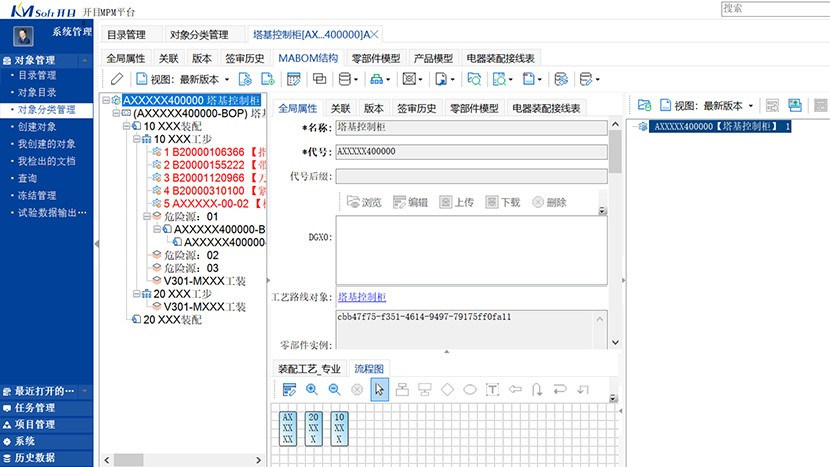This screenshot has width=830, height=467.
Task: Select the ellipse shape tool
Action: (469, 390)
